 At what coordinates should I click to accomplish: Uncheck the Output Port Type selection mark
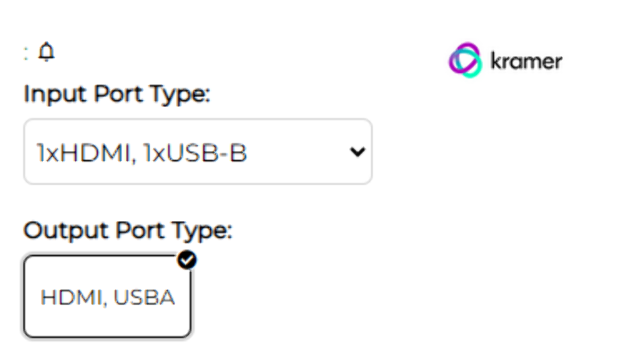pyautogui.click(x=188, y=261)
